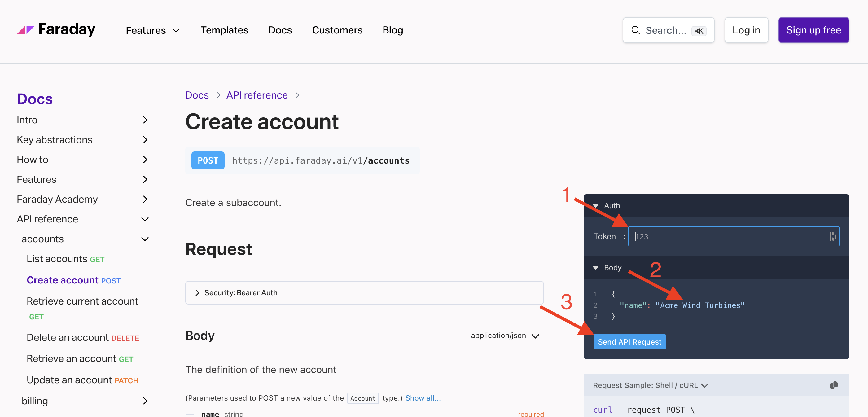This screenshot has height=417, width=868.
Task: Click the Sign up free button
Action: point(813,30)
